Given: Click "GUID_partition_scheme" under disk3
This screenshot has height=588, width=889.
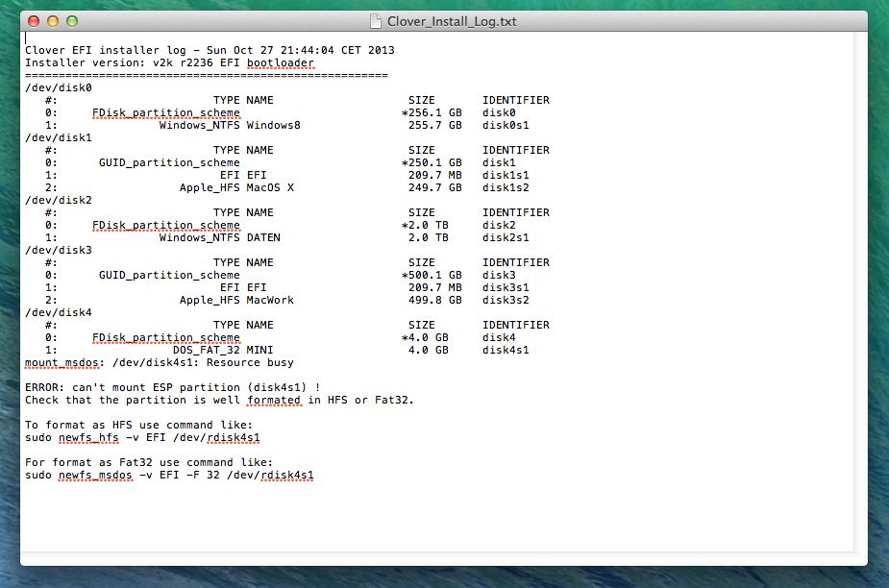Looking at the screenshot, I should coord(169,275).
